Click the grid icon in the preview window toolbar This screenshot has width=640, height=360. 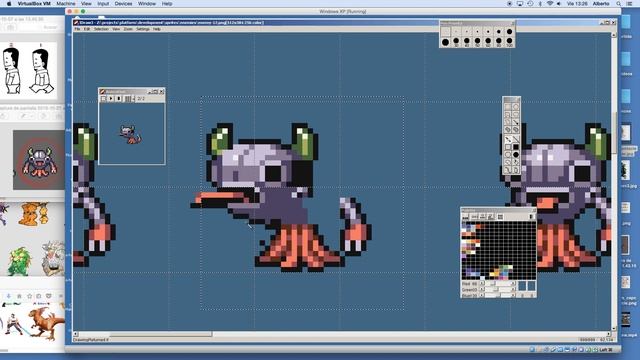pyautogui.click(x=127, y=99)
